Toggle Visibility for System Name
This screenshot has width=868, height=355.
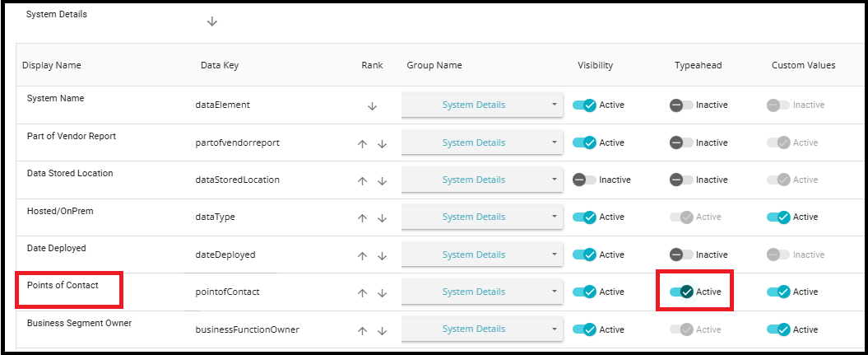click(x=584, y=105)
